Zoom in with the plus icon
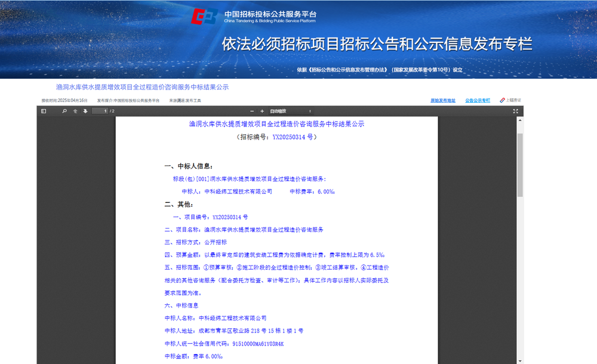This screenshot has height=364, width=597. (x=261, y=111)
